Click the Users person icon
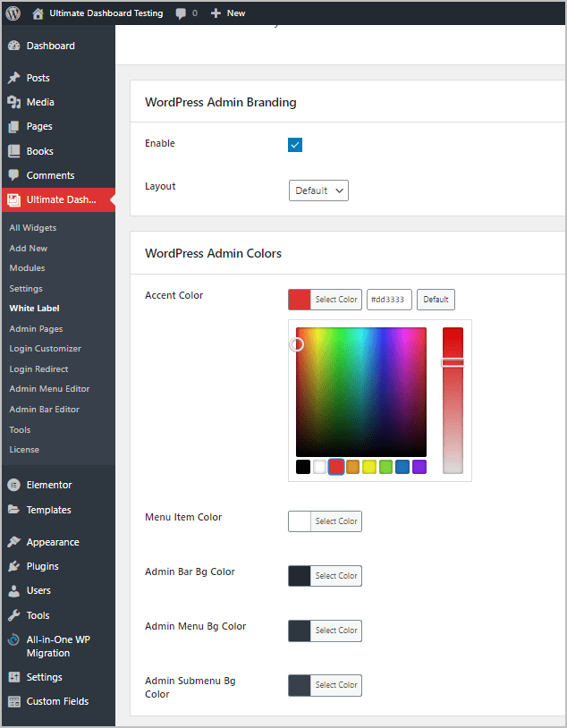This screenshot has width=567, height=728. pos(14,590)
